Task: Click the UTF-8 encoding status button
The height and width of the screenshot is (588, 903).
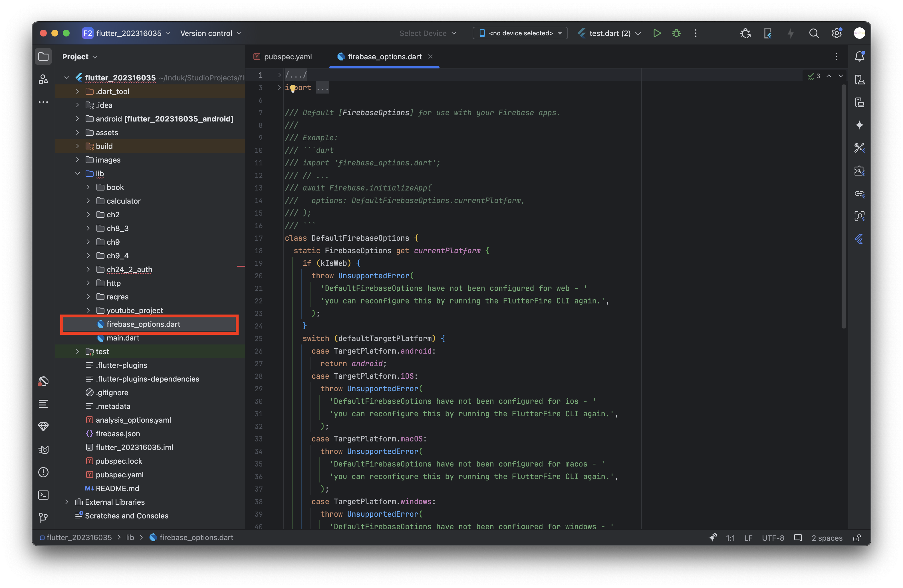Action: tap(773, 538)
